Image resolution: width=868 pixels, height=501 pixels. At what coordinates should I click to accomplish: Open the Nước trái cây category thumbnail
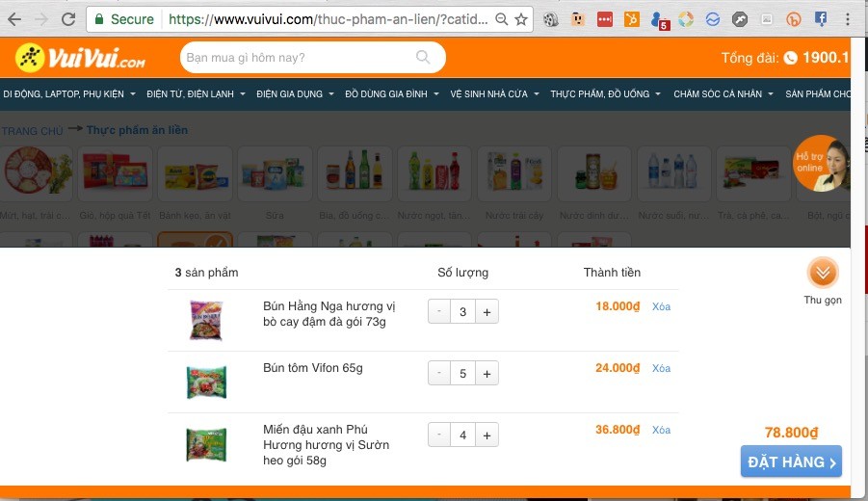pyautogui.click(x=514, y=173)
